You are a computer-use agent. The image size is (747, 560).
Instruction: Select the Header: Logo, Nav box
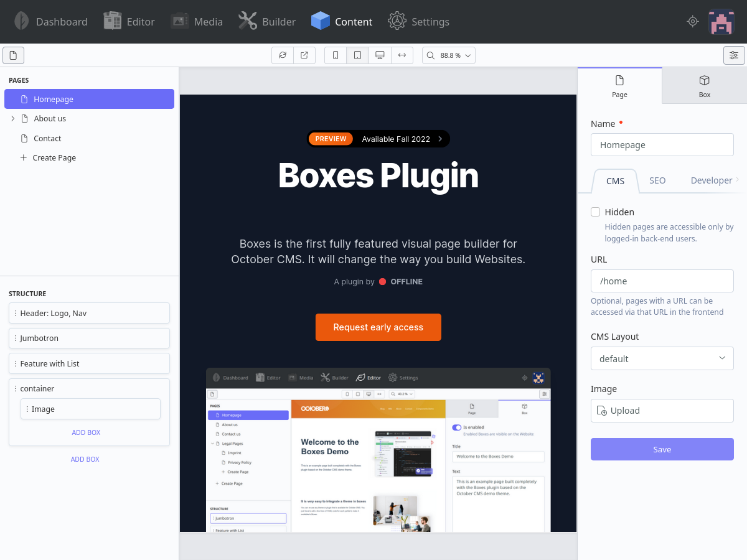(89, 313)
